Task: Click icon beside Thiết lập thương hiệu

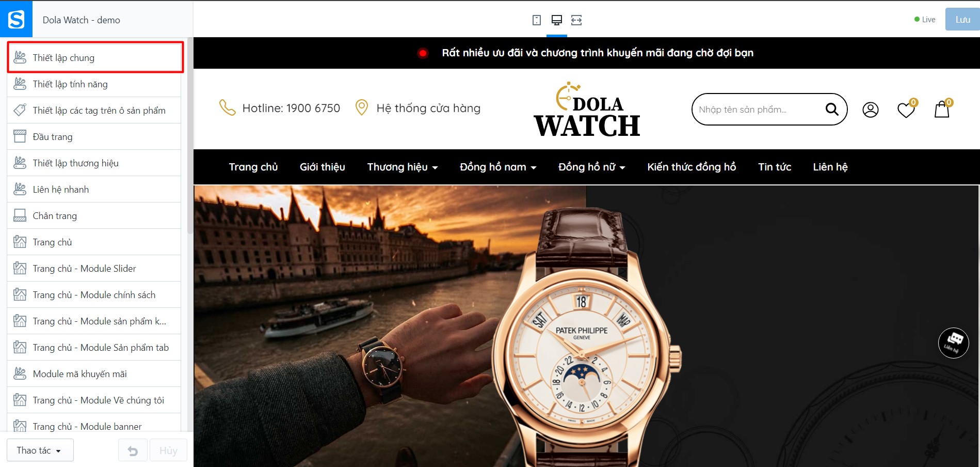Action: [x=20, y=163]
